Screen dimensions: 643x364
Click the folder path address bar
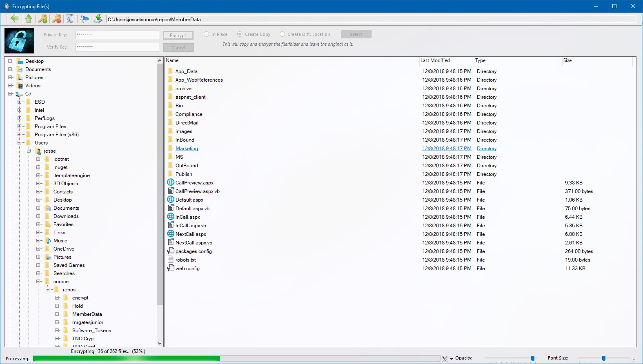tap(371, 19)
